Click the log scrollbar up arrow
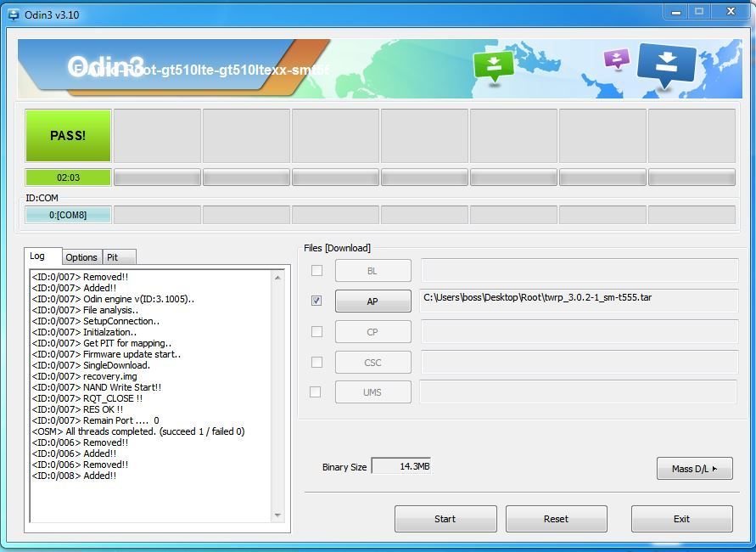756x552 pixels. click(277, 278)
